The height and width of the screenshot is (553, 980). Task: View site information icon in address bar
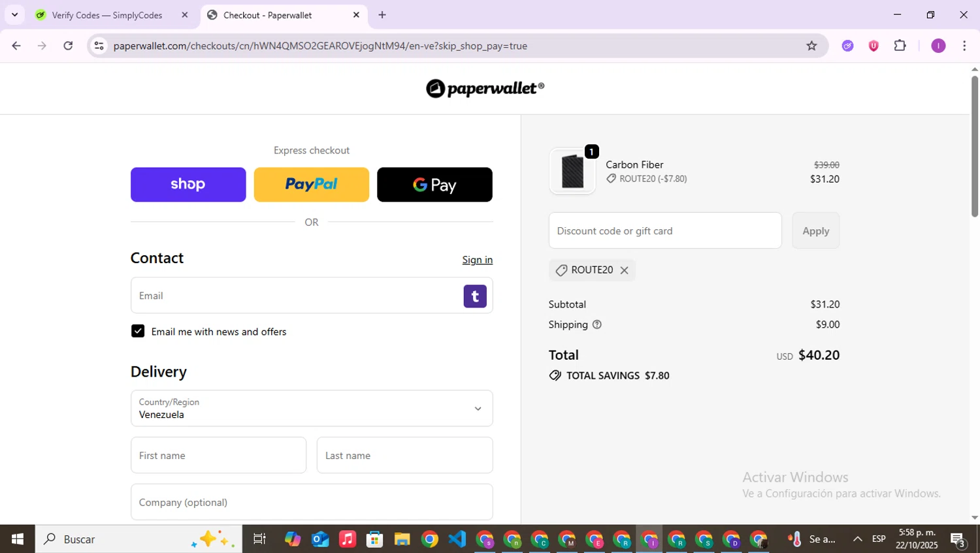pos(99,46)
